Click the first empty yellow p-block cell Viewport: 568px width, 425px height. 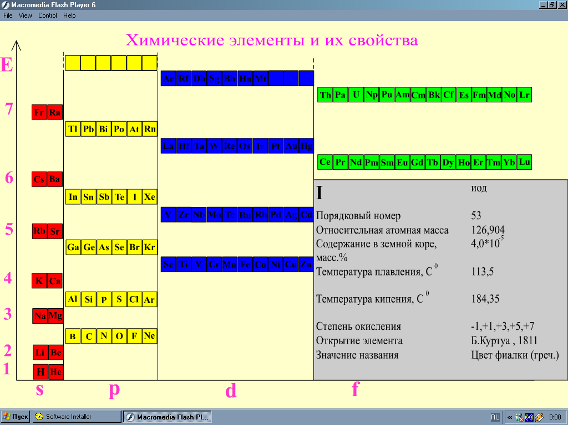click(73, 63)
